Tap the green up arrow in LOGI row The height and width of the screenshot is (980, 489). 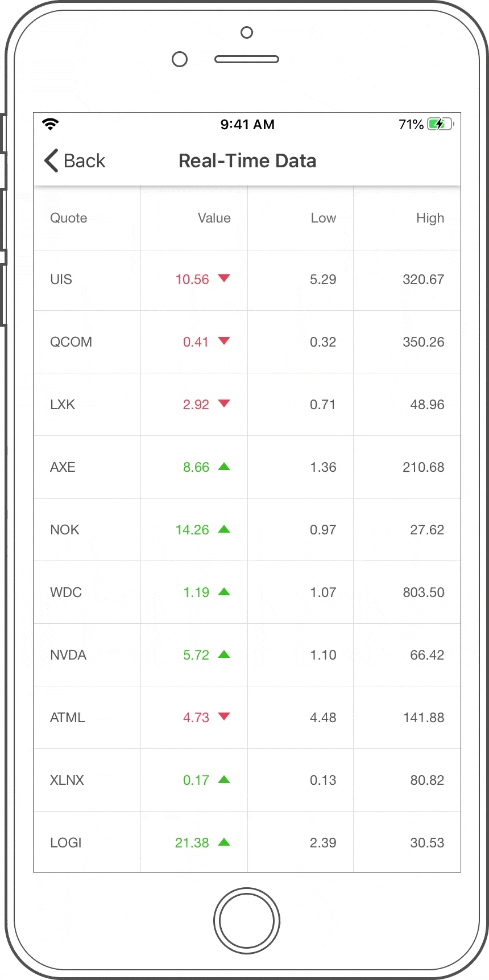coord(224,842)
